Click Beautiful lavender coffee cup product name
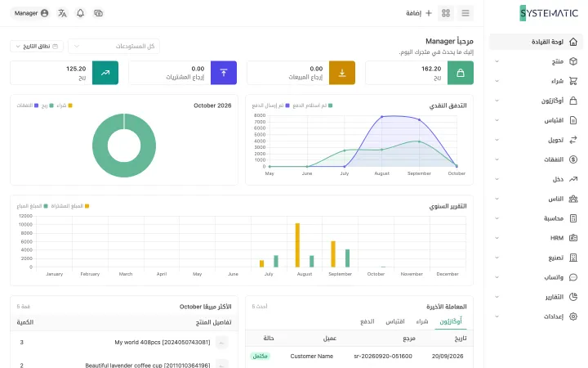Viewport: 588px width, 368px height. pyautogui.click(x=148, y=365)
